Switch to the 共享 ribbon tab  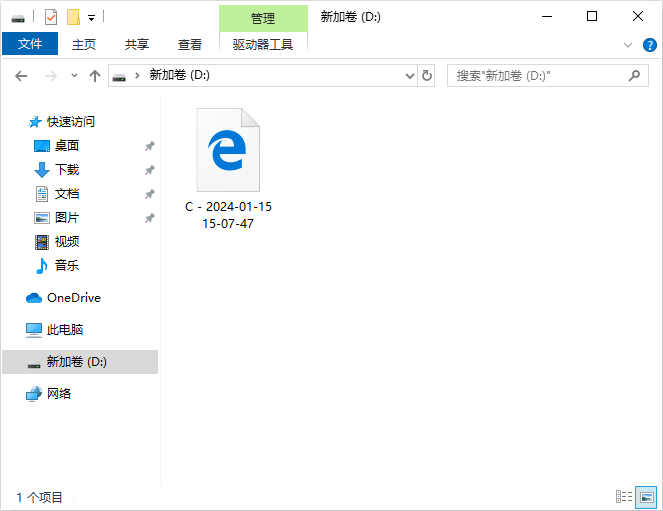(137, 44)
